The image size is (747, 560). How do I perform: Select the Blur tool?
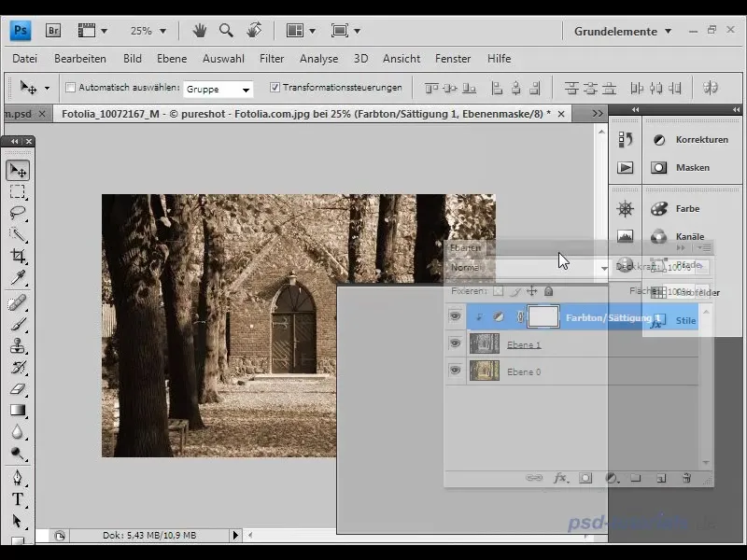point(18,431)
